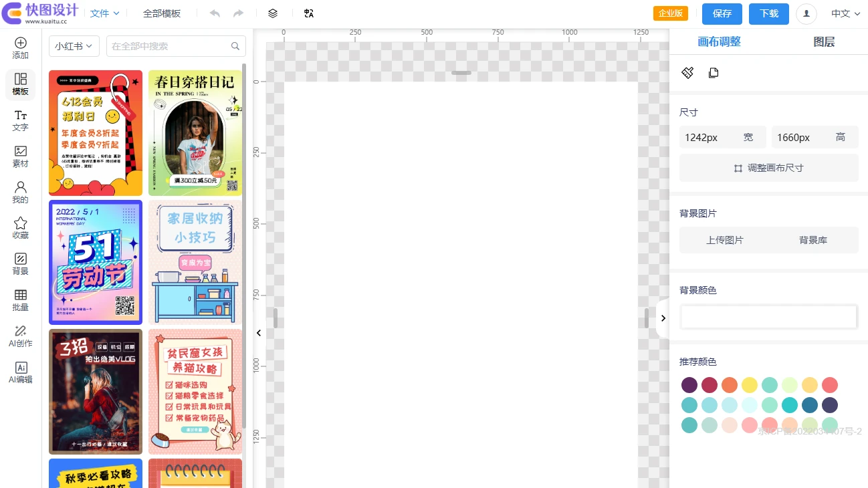Pick the dark purple recommended color swatch
This screenshot has width=868, height=488.
689,385
